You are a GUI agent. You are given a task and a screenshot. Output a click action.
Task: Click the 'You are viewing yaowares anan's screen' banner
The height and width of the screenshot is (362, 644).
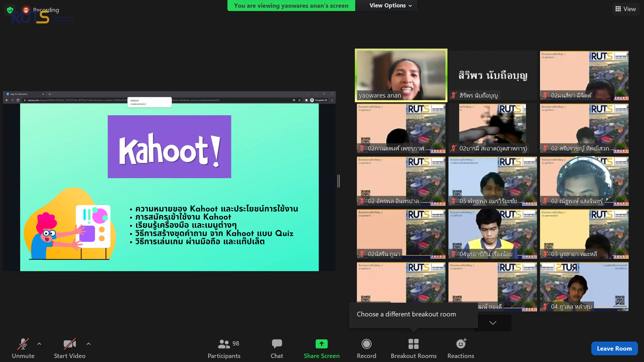tap(291, 6)
